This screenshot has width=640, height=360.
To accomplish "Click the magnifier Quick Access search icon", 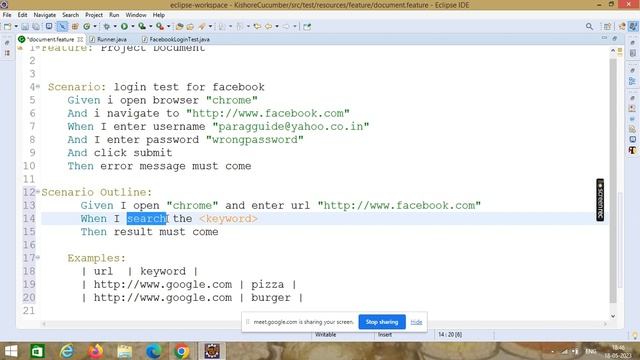I will pyautogui.click(x=589, y=27).
